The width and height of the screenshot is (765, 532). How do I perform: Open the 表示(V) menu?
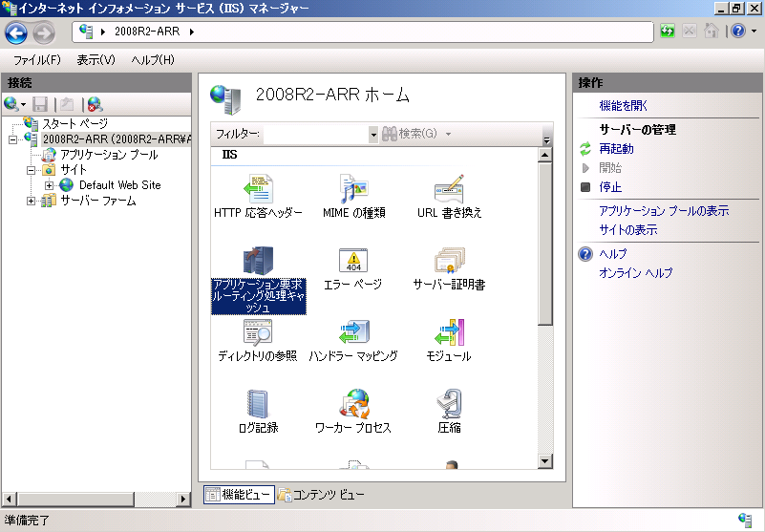96,60
